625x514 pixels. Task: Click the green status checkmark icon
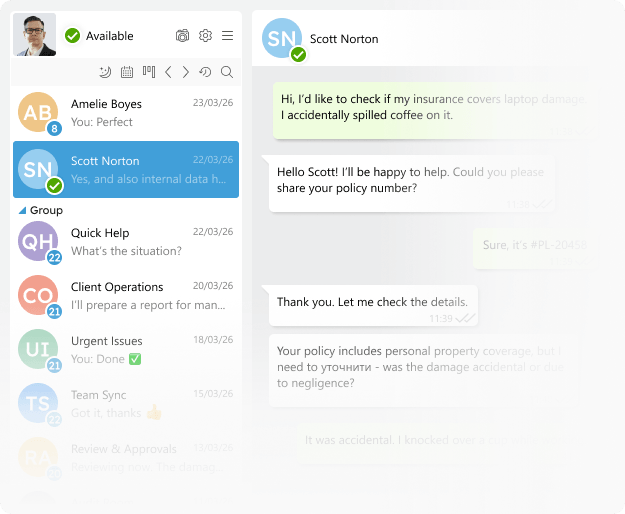click(73, 36)
